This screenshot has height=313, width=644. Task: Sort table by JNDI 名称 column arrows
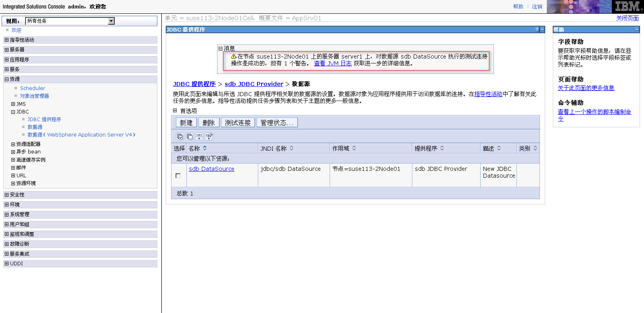point(292,148)
